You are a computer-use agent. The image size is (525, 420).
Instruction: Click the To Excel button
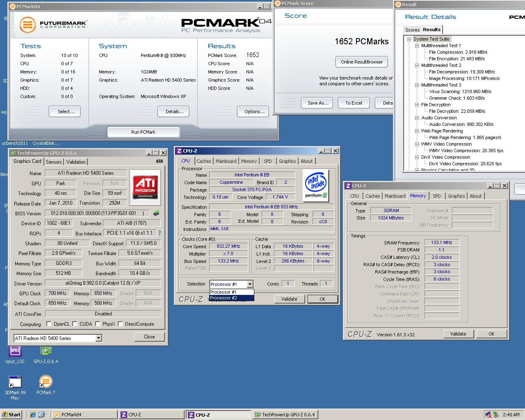354,103
